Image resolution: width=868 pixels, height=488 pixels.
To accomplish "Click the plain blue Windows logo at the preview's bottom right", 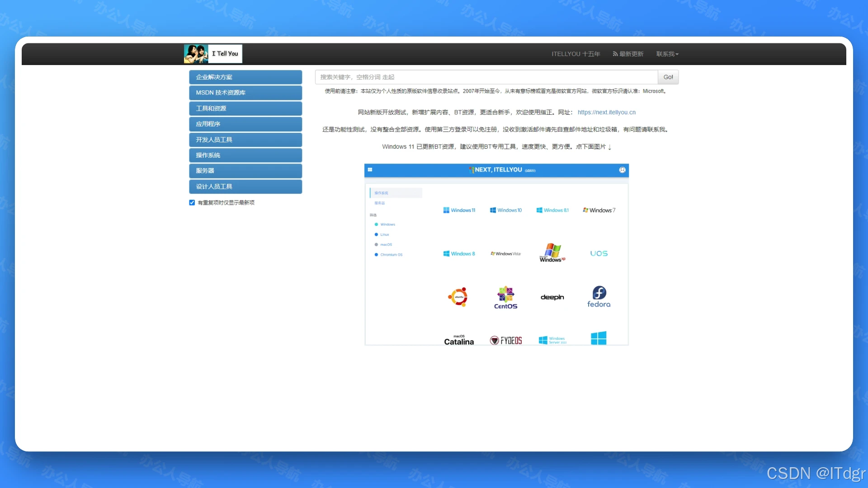I will point(599,338).
